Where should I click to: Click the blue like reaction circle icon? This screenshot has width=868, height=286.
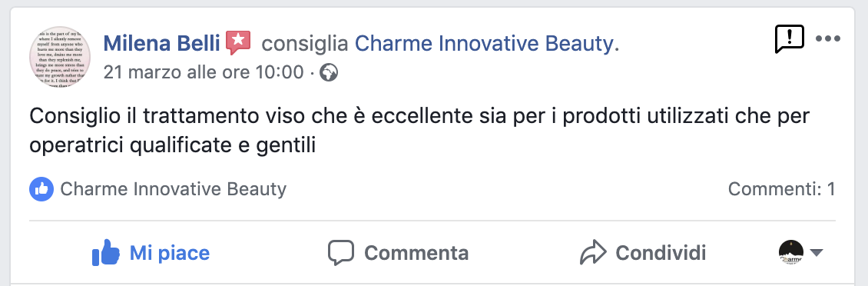[41, 190]
